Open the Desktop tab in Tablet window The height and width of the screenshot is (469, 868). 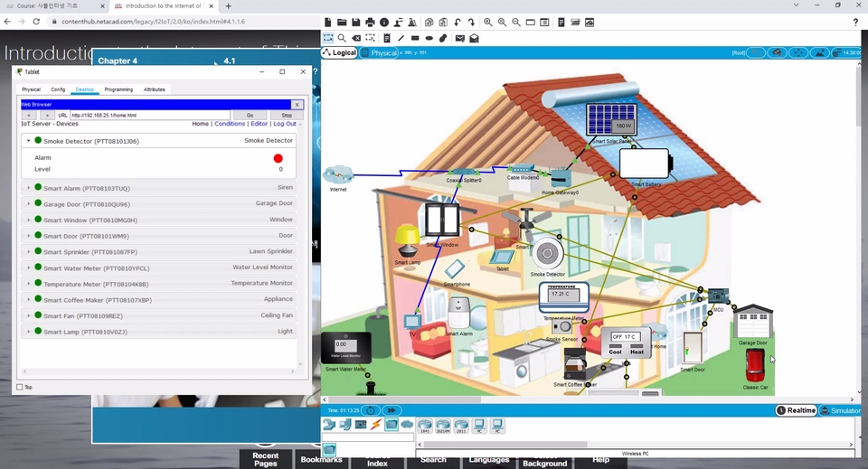pos(85,89)
